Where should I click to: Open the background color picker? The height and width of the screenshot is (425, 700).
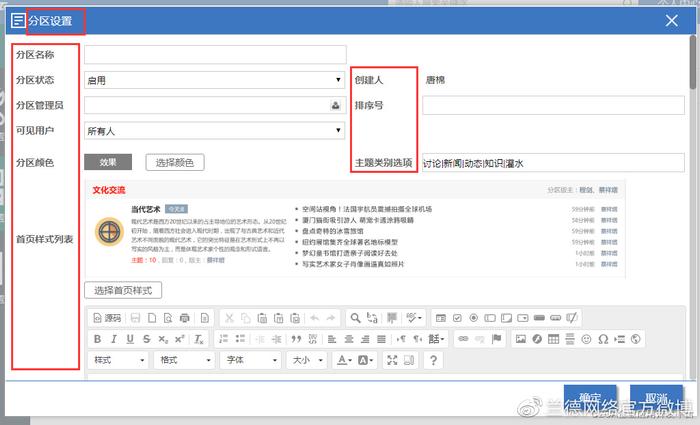coord(365,360)
